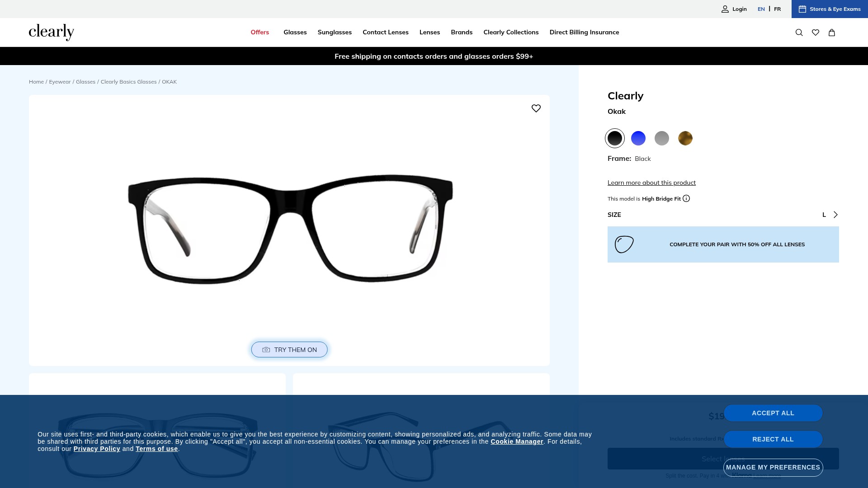Go to Clearly Basics Glasses breadcrumb
Image resolution: width=868 pixels, height=488 pixels.
point(128,82)
